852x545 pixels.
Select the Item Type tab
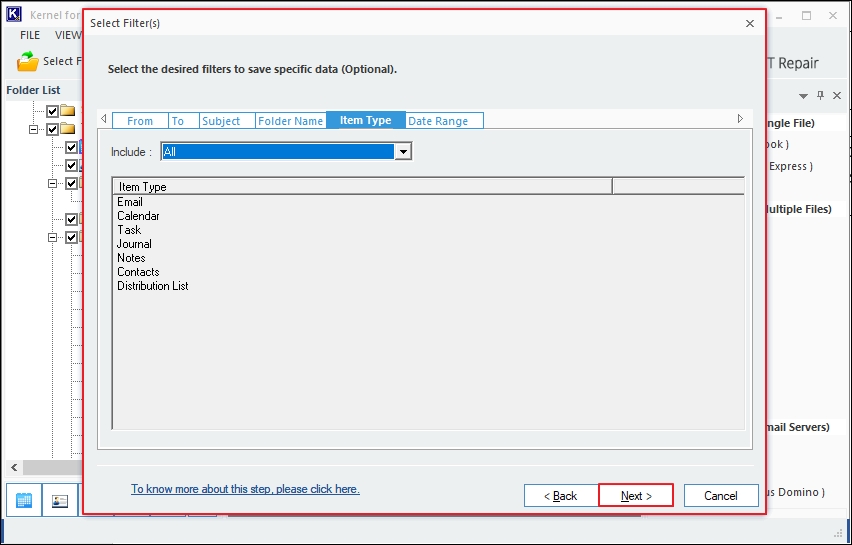pyautogui.click(x=366, y=120)
